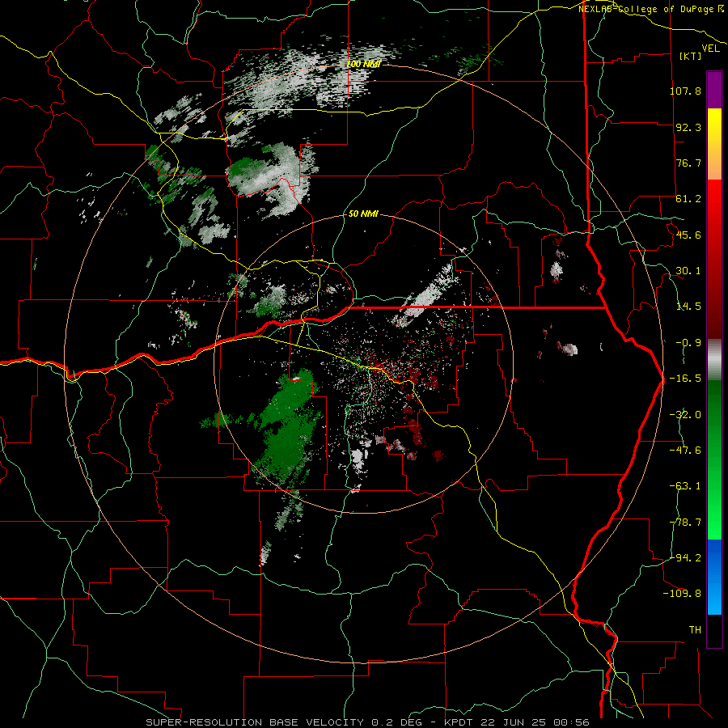Click the 100 NMI range ring label
This screenshot has width=728, height=728.
pos(363,64)
